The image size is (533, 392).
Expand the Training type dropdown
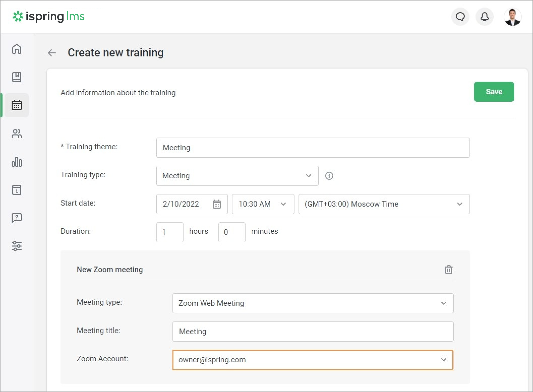pyautogui.click(x=237, y=176)
